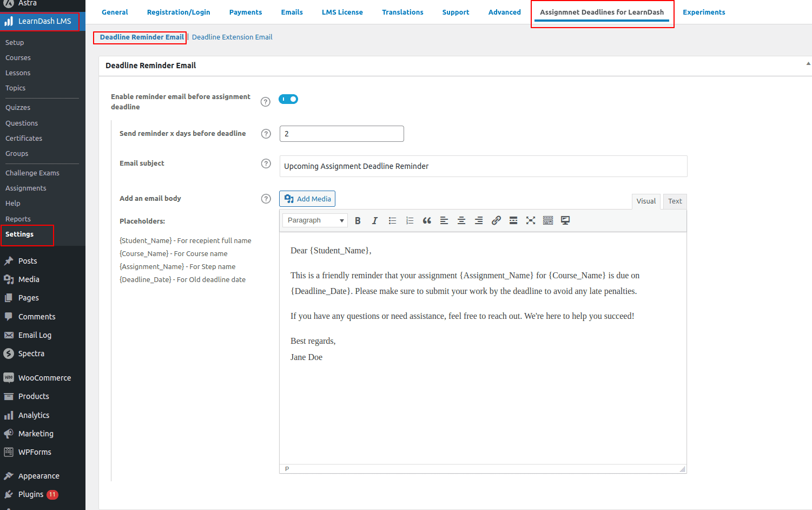
Task: Insert a bulleted list in editor
Action: 392,220
